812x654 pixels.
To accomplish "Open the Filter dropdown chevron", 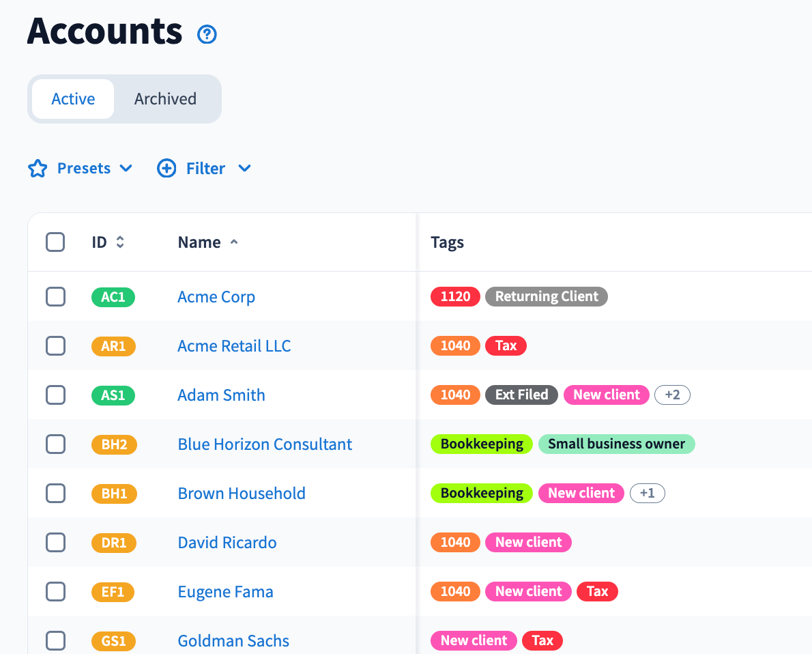I will [244, 169].
